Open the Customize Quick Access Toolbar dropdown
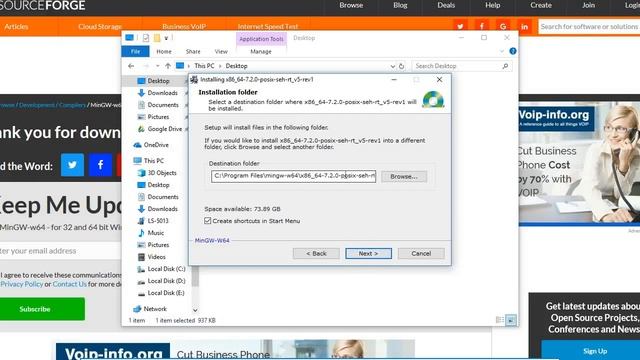The image size is (640, 360). click(x=166, y=38)
